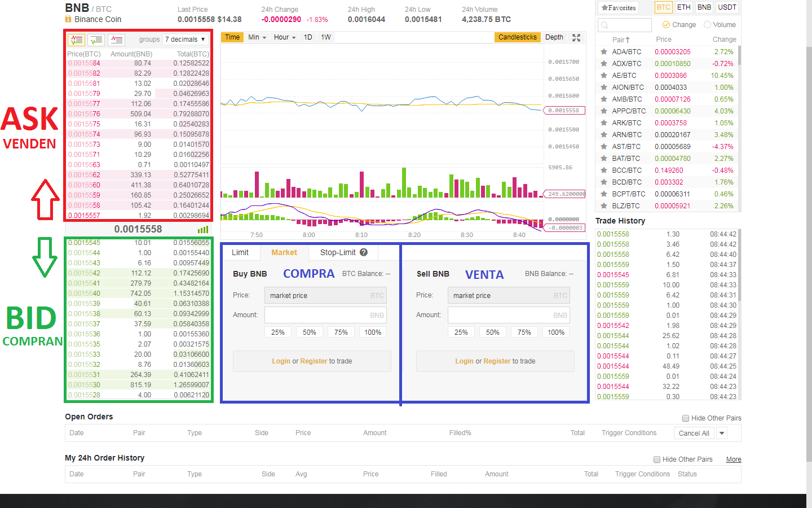Check Hide Other Pairs in 24h Order History

pos(657,459)
